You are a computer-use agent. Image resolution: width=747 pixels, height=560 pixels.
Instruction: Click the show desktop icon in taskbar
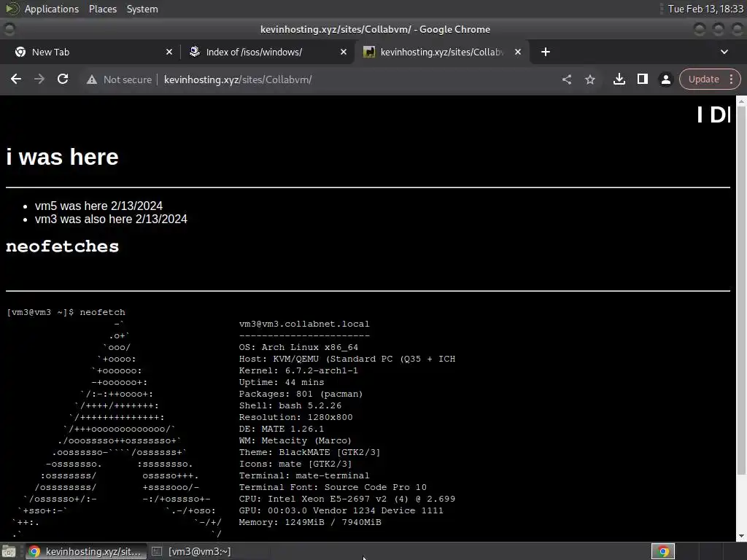click(x=9, y=551)
